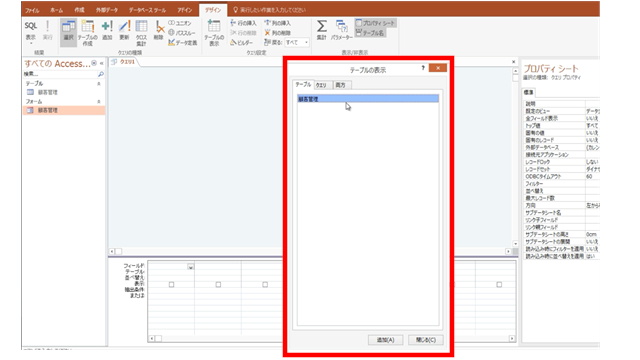Tick the Show checkbox in third grid column

pos(265,284)
